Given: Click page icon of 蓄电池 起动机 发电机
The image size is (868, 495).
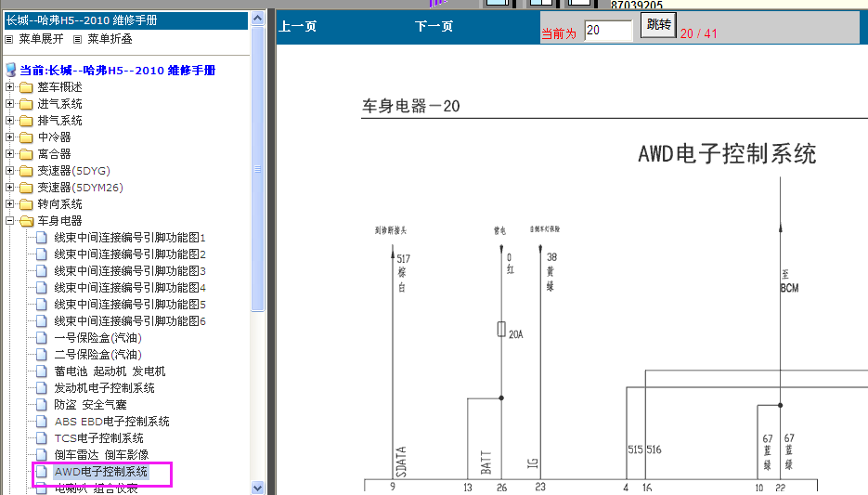Looking at the screenshot, I should (x=42, y=371).
